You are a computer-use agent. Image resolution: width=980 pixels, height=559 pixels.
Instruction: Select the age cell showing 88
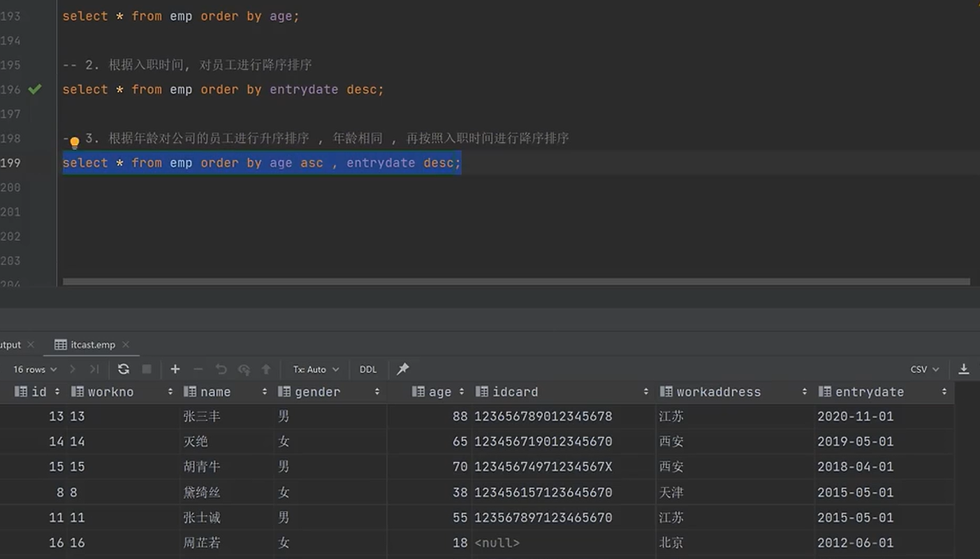[x=430, y=416]
